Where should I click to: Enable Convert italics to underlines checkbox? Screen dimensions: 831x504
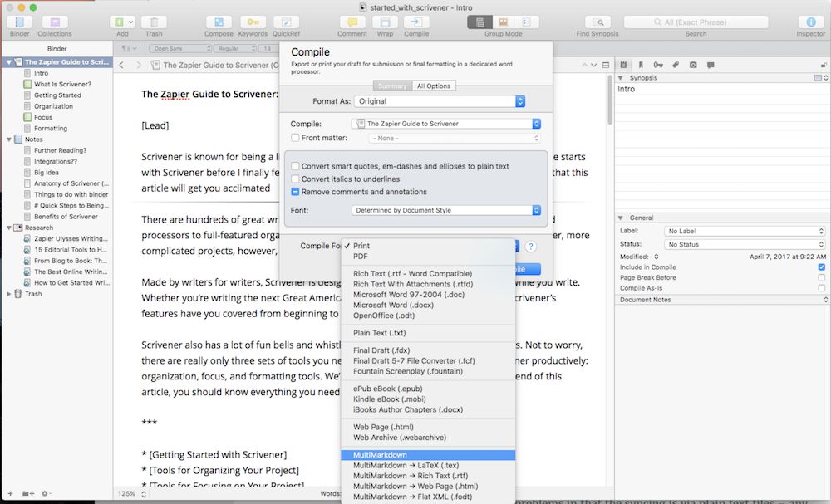[296, 179]
